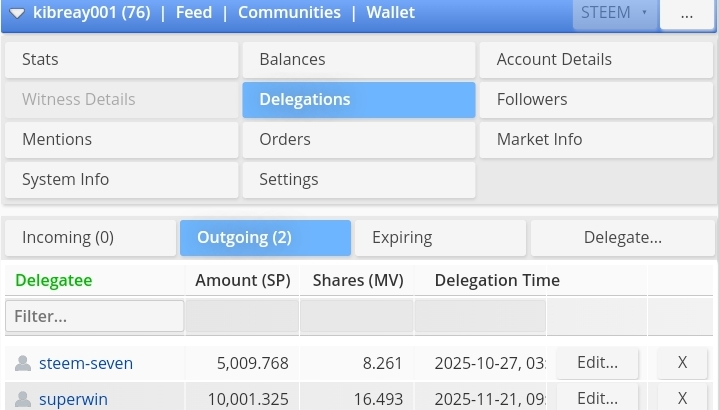719x410 pixels.
Task: Go to the Account Details section
Action: 597,60
